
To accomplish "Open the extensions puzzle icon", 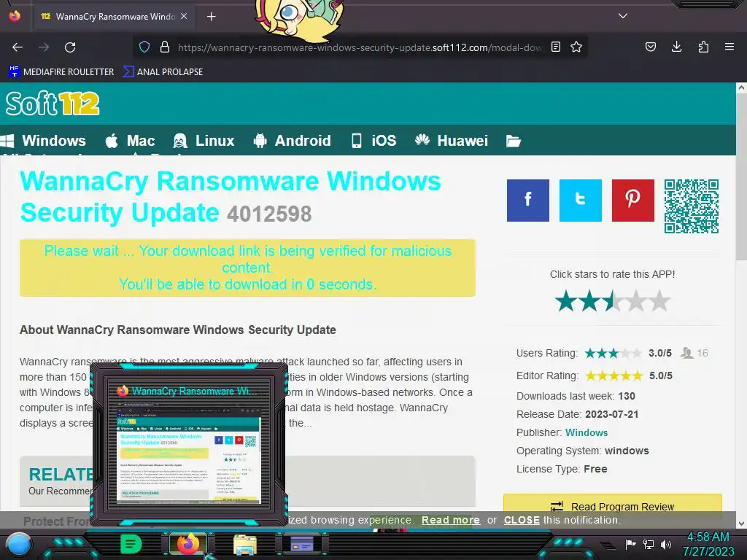I will pyautogui.click(x=703, y=47).
